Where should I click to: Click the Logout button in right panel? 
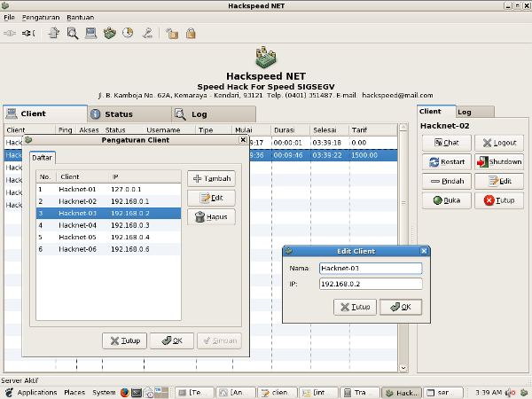[x=499, y=143]
